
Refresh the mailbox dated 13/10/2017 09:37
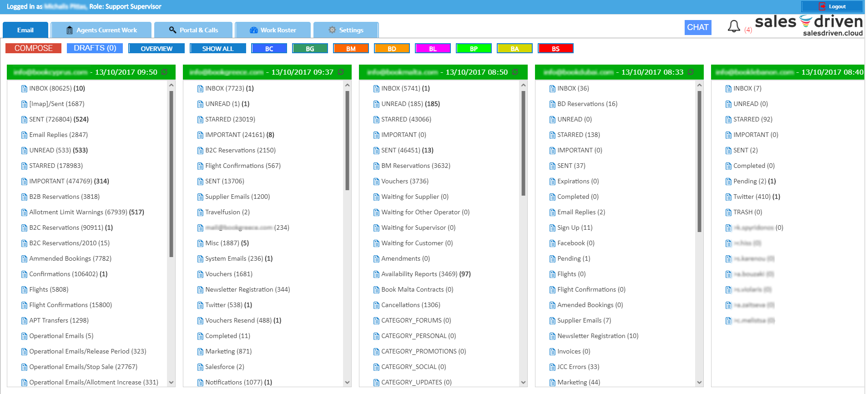click(x=341, y=72)
